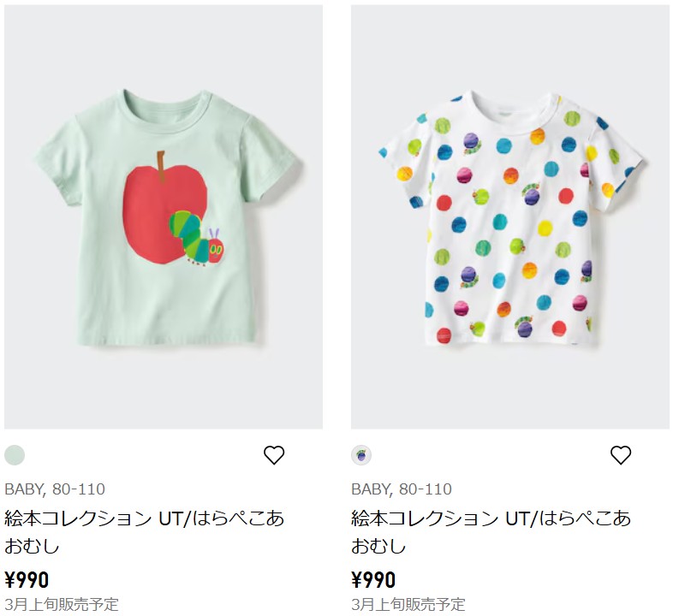
Task: Select the mint green color swatch
Action: 15,455
